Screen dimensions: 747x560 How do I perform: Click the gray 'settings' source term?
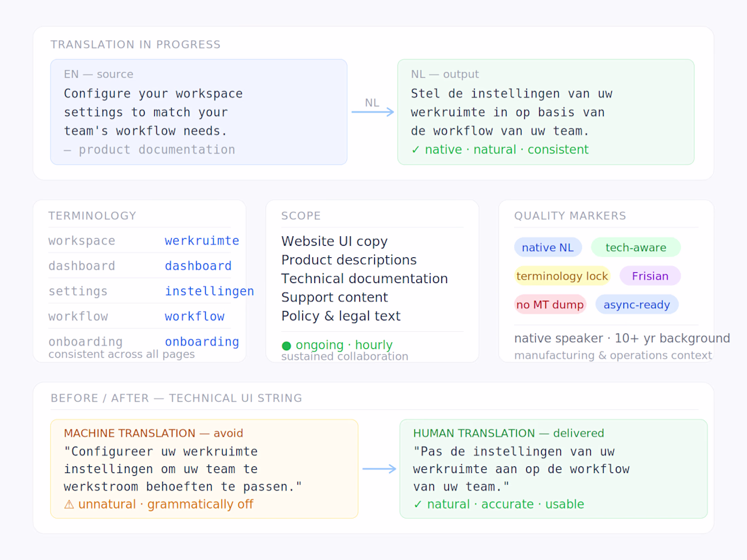tap(77, 291)
